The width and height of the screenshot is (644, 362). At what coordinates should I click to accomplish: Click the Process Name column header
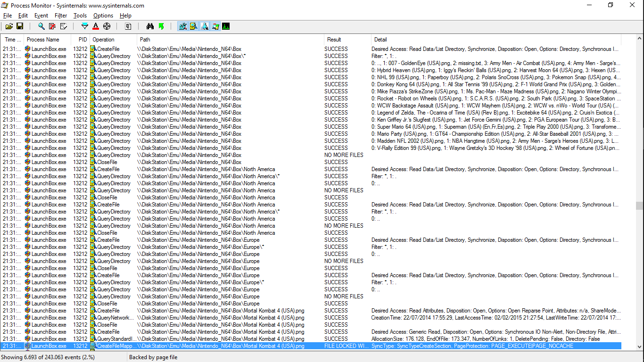48,40
